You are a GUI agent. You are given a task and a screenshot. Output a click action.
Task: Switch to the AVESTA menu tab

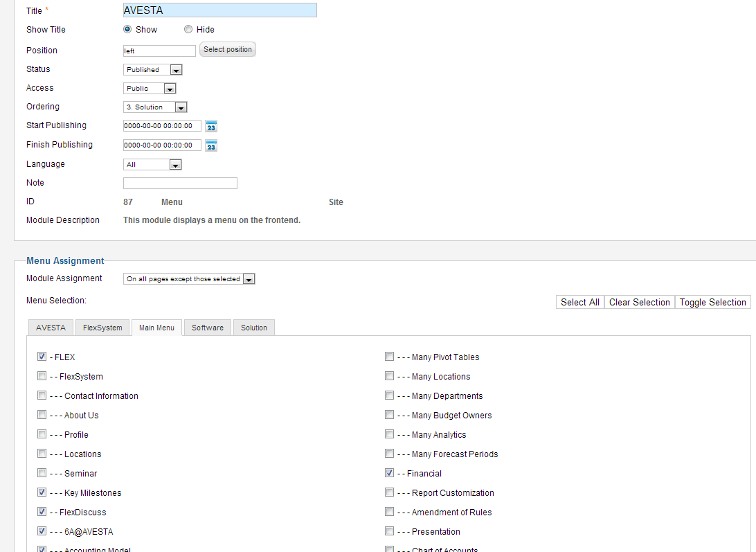click(x=51, y=328)
